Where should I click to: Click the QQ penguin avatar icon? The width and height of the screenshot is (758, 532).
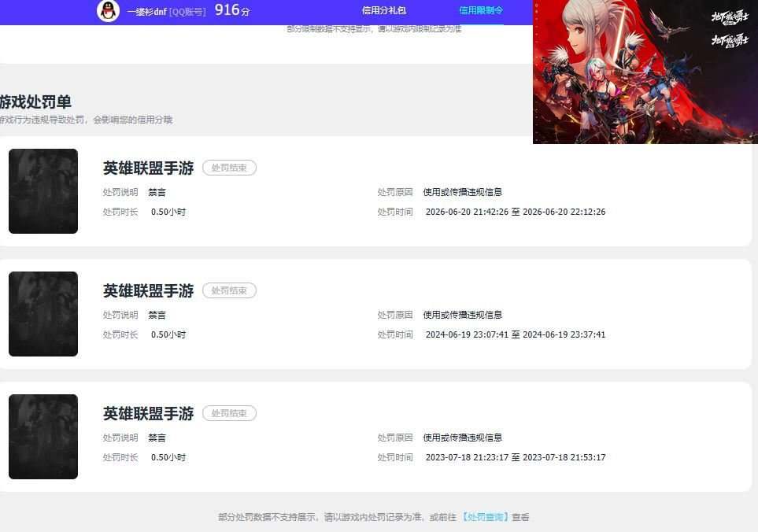(x=108, y=11)
